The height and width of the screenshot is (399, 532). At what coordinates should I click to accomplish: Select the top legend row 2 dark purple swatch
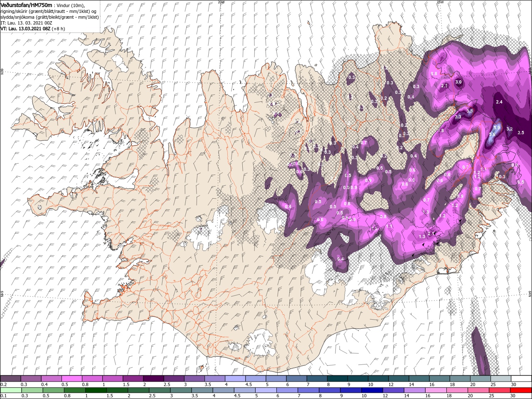tap(153, 378)
